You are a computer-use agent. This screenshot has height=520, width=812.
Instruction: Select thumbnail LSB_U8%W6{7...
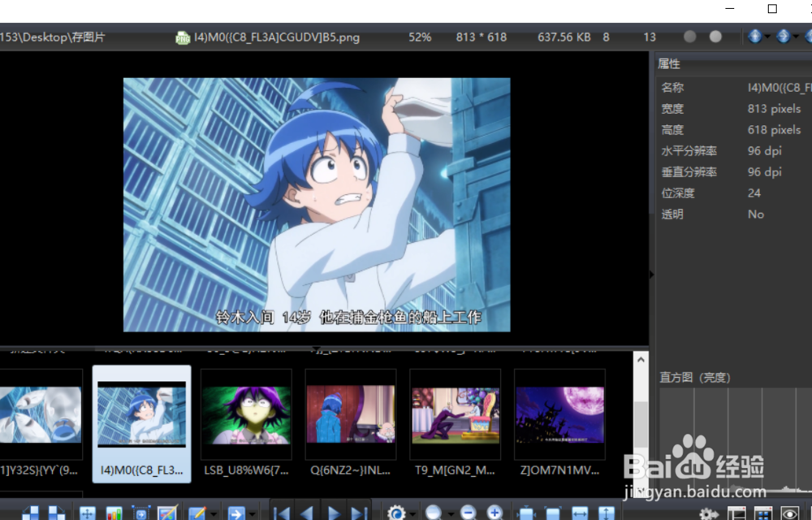tap(246, 423)
